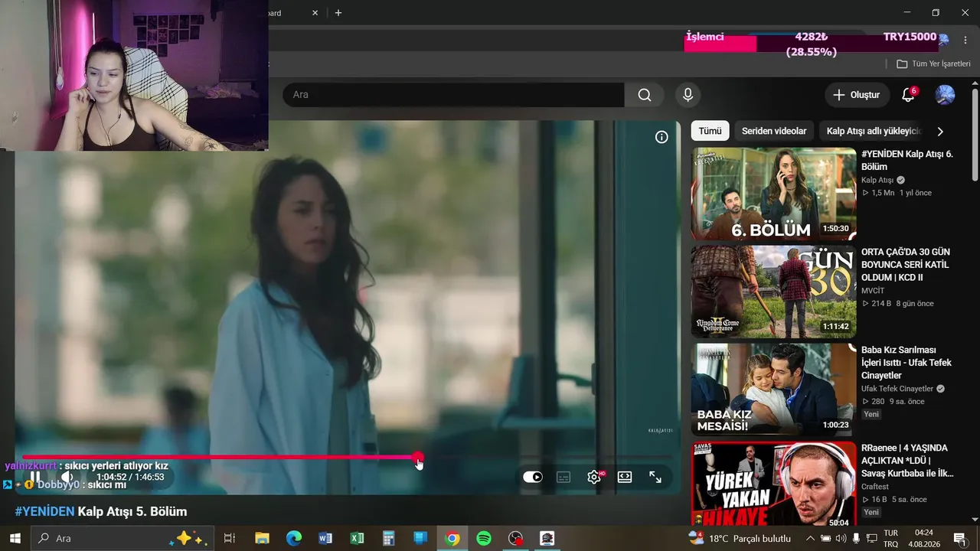Expand hidden system tray icons chevron
This screenshot has width=980, height=551.
tap(810, 538)
